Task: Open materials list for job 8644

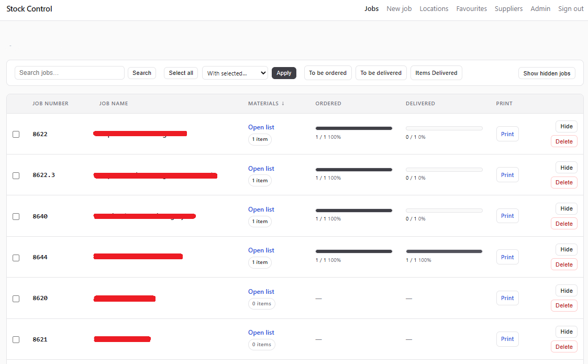Action: pos(261,250)
